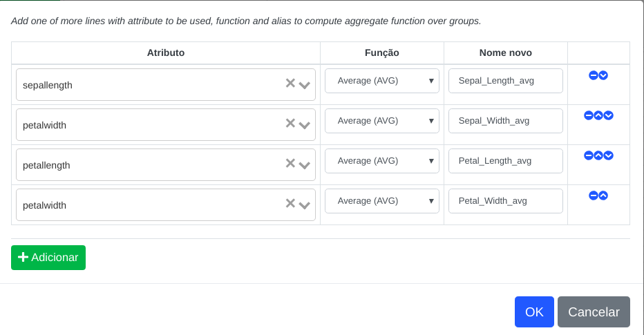Add a new line with Adicionar
Viewport: 644px width, 335px height.
[x=48, y=258]
